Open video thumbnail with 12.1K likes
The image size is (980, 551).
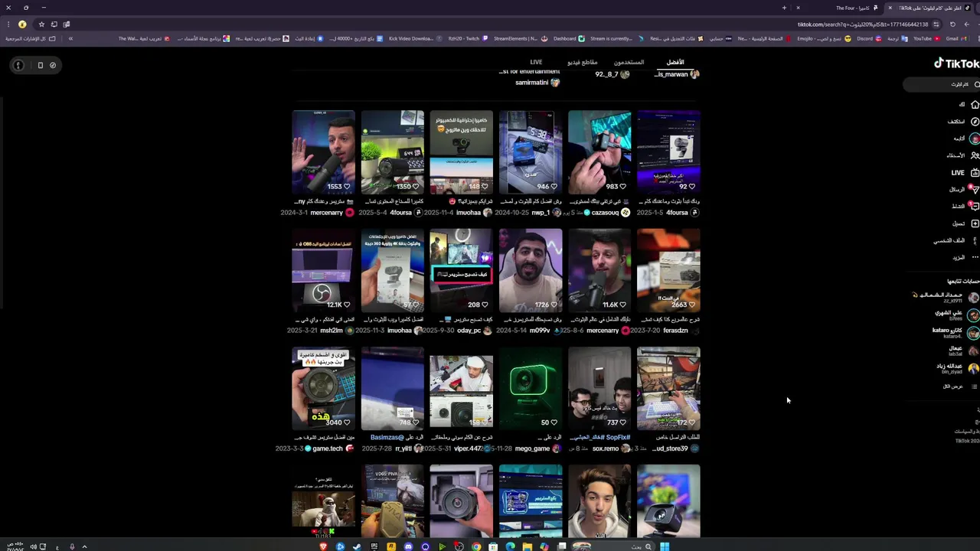[323, 270]
